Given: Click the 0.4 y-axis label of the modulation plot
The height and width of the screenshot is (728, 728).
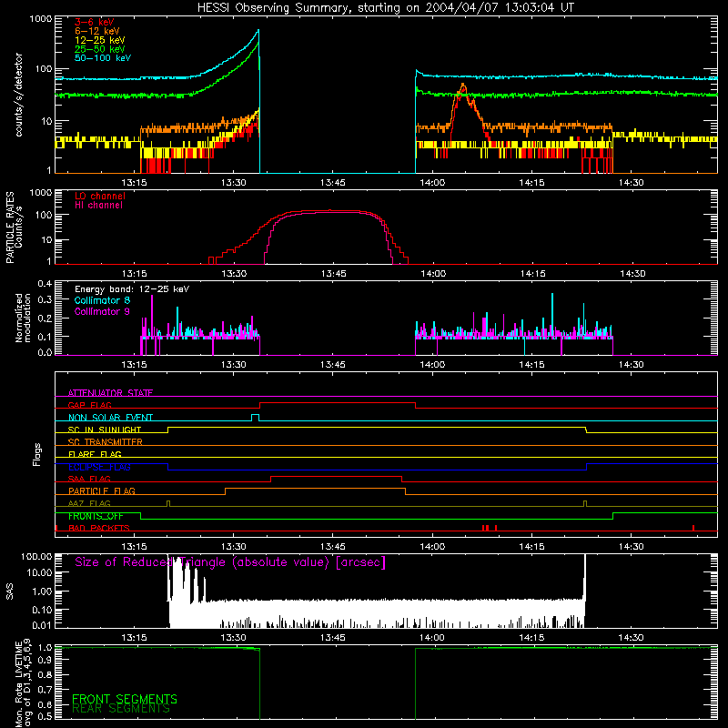Looking at the screenshot, I should (45, 284).
